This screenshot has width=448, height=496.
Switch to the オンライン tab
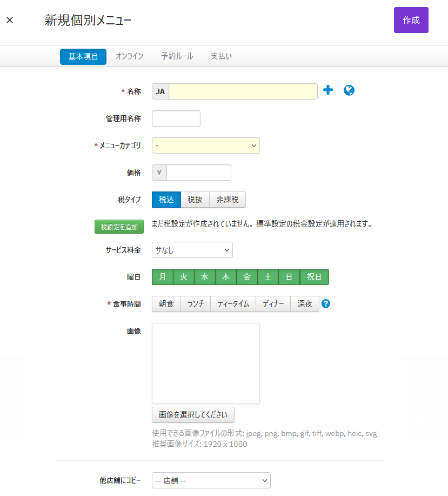coord(130,56)
